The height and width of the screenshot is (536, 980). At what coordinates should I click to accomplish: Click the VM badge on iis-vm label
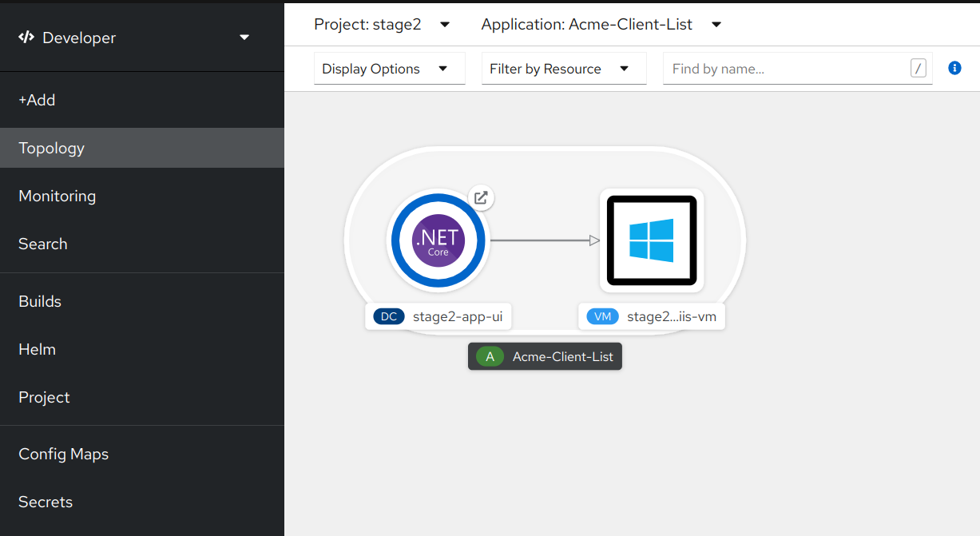pos(602,316)
